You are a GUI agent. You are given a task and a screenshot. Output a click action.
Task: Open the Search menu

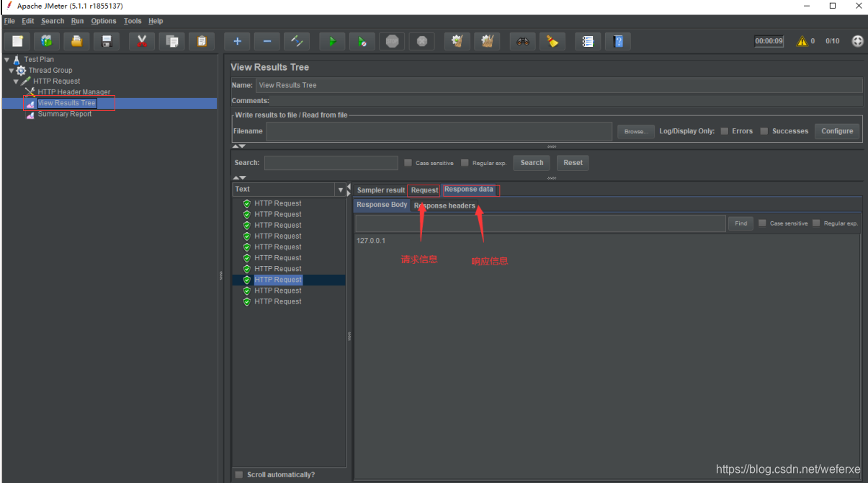pyautogui.click(x=53, y=21)
